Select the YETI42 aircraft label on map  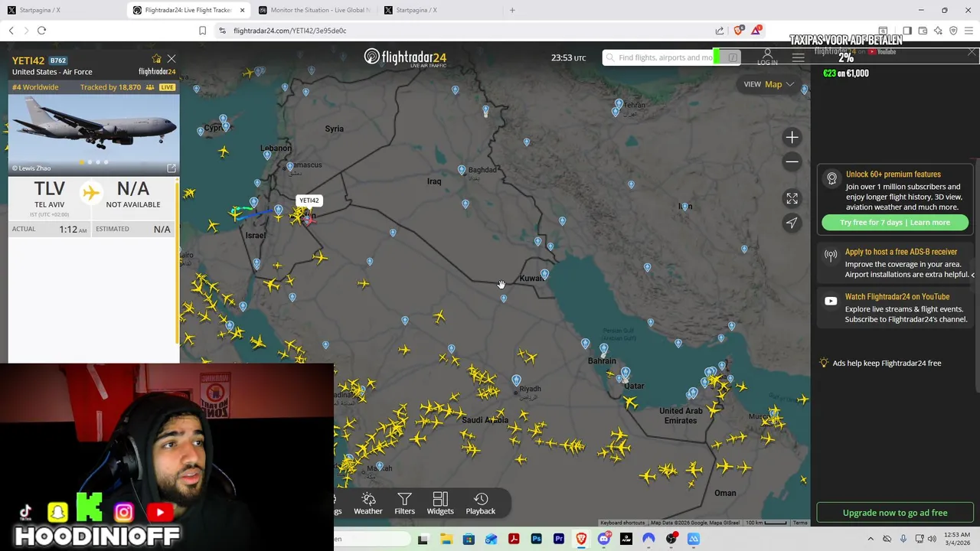309,201
